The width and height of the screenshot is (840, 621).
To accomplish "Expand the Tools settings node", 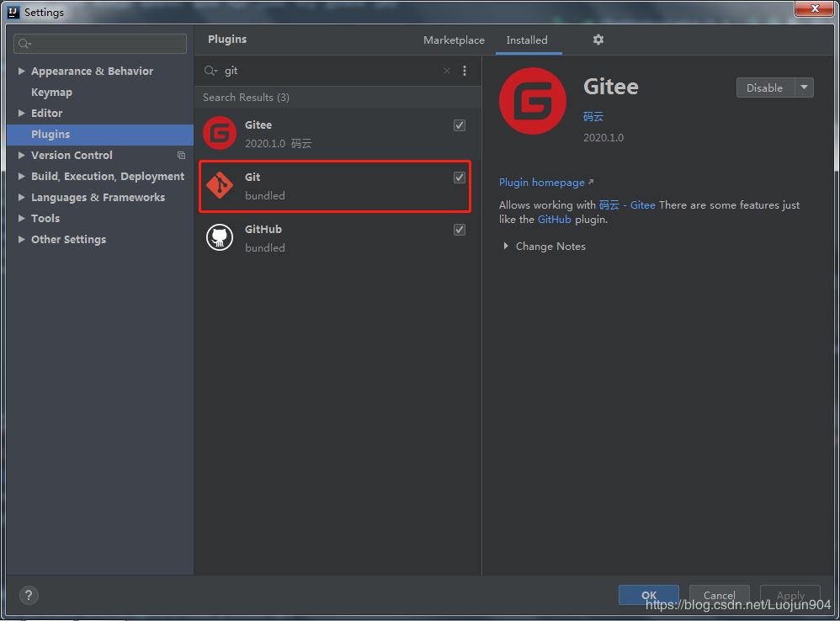I will [21, 219].
